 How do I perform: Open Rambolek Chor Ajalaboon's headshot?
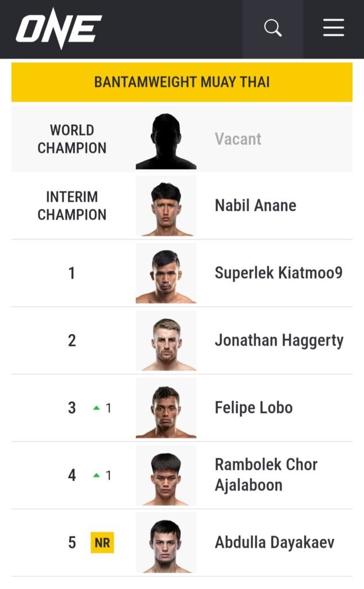point(166,476)
